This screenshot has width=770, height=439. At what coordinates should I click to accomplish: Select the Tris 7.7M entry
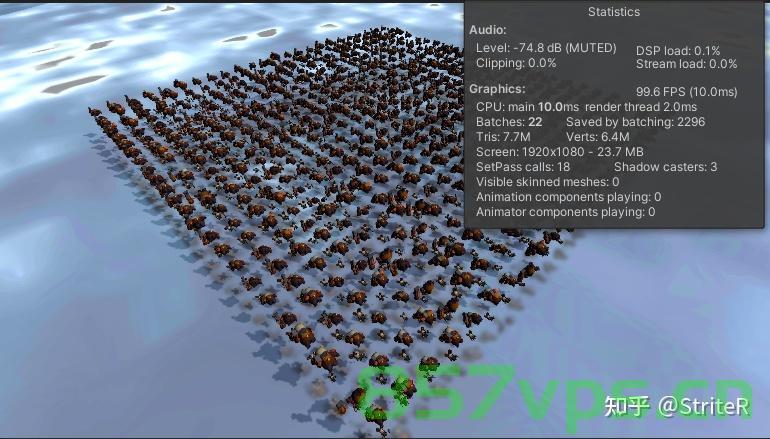pyautogui.click(x=503, y=137)
